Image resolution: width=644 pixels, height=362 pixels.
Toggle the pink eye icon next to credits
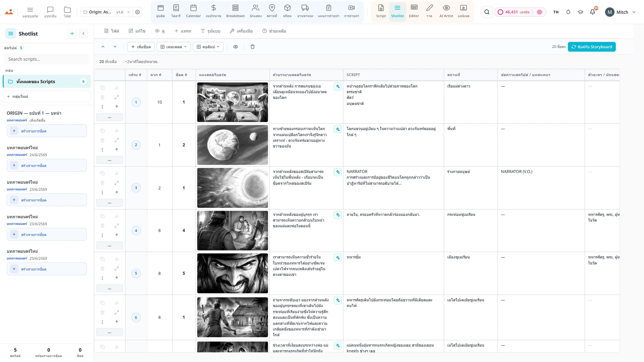[x=540, y=12]
